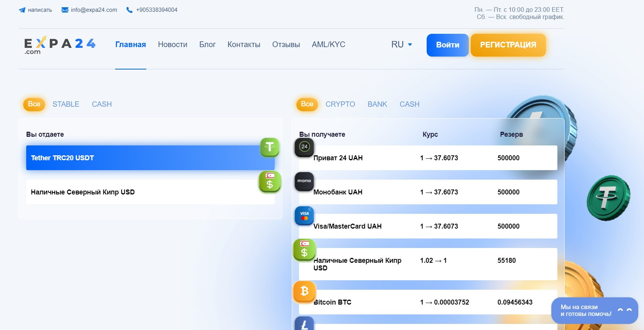The height and width of the screenshot is (330, 644).
Task: Click the blue Litecoin icon
Action: 304,324
